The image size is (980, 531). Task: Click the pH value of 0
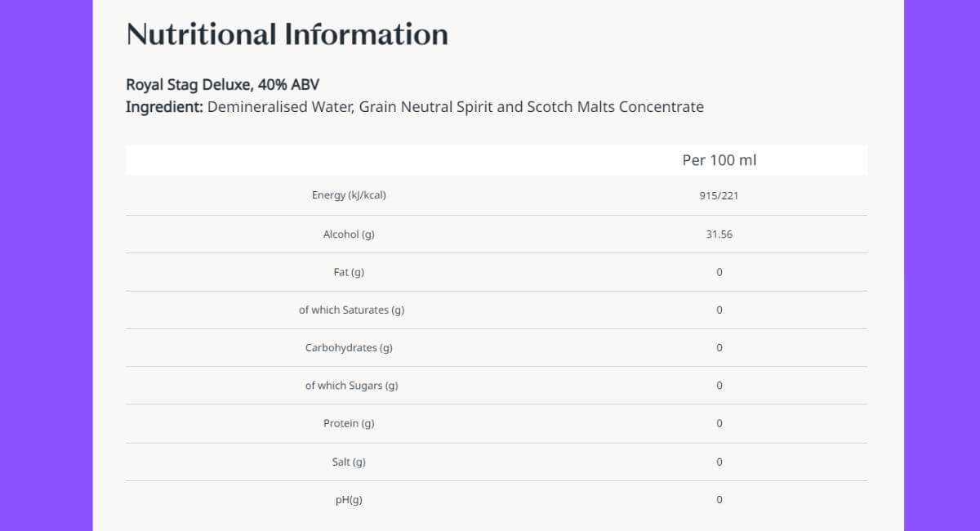719,500
